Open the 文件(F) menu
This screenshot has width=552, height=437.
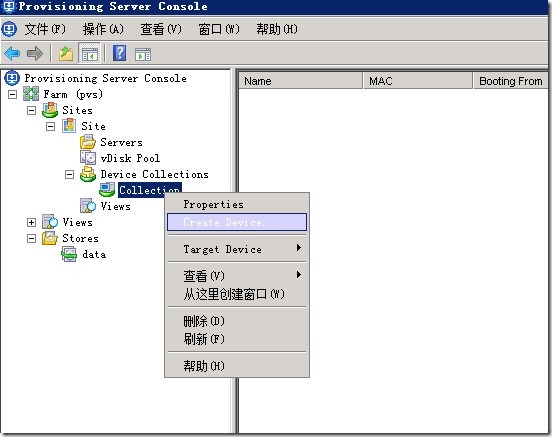click(45, 29)
